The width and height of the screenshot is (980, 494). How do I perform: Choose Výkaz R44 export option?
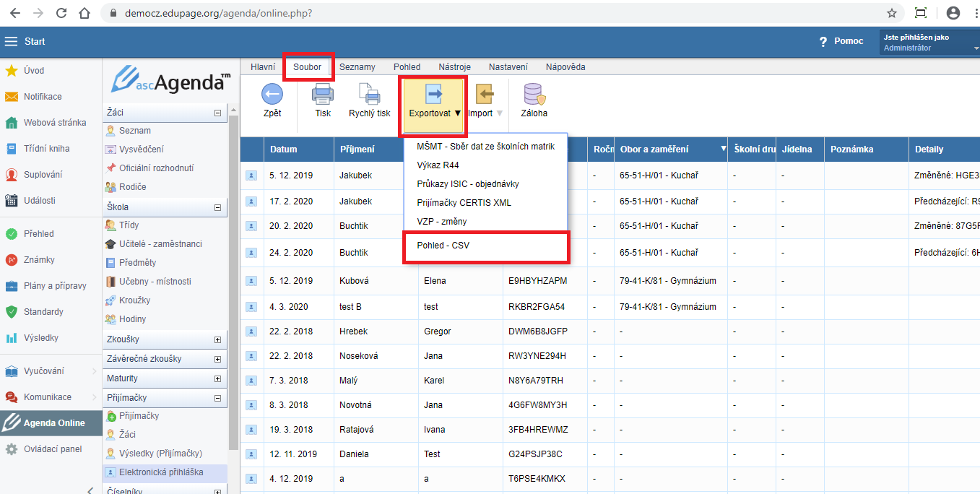point(438,165)
